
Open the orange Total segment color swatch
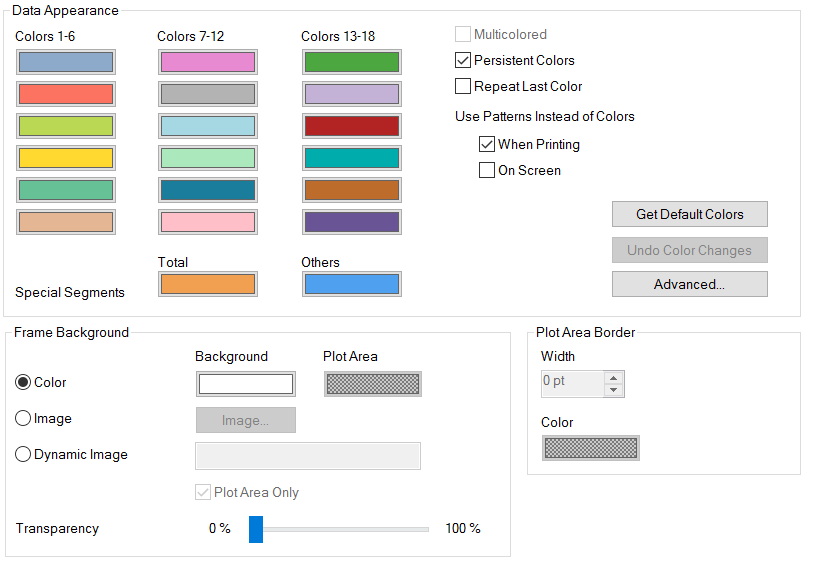pyautogui.click(x=207, y=284)
